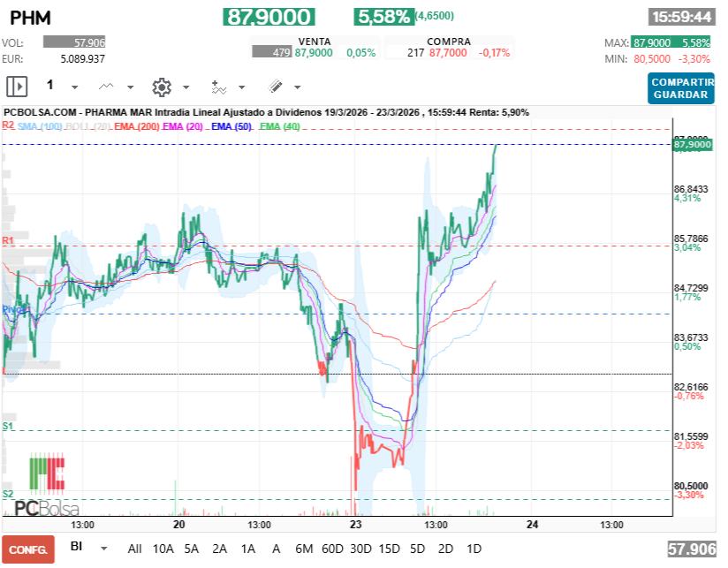Viewport: 728px width, 568px height.
Task: Open dropdown arrow beside the pencil tool
Action: 297,87
